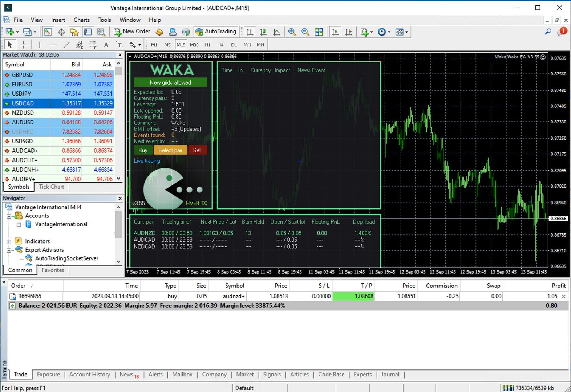Toggle the AutoTrading button
Screen dimensions: 571x392
216,32
